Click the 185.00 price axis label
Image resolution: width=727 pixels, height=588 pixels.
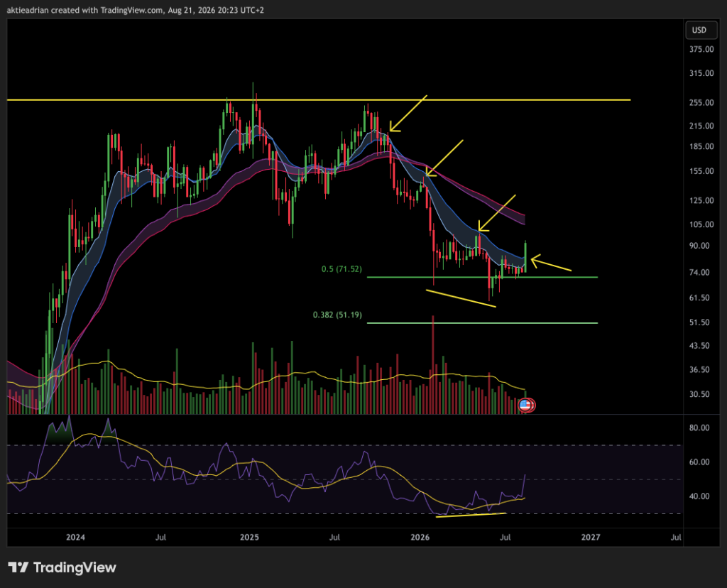(701, 146)
